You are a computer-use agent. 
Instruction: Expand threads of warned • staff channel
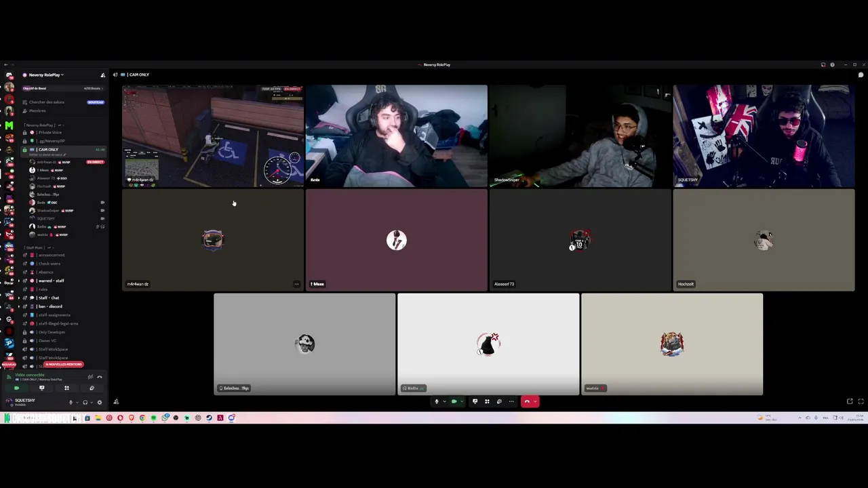19,281
